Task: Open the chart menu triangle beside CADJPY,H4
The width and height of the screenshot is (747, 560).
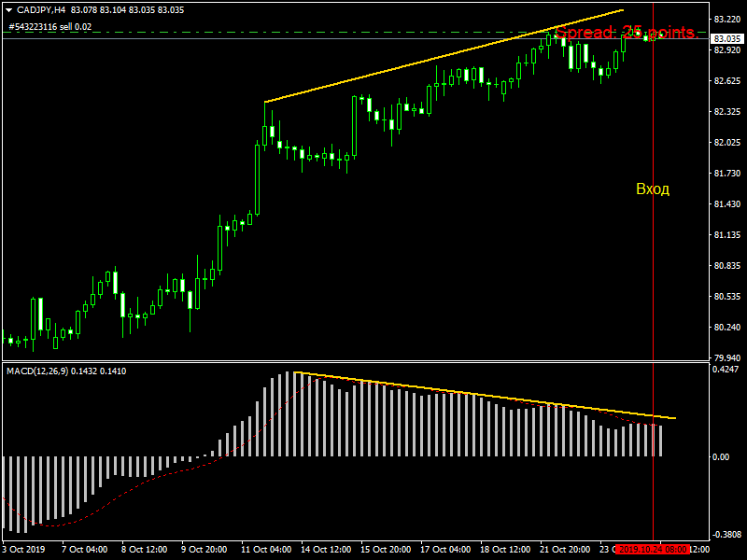Action: click(x=8, y=10)
